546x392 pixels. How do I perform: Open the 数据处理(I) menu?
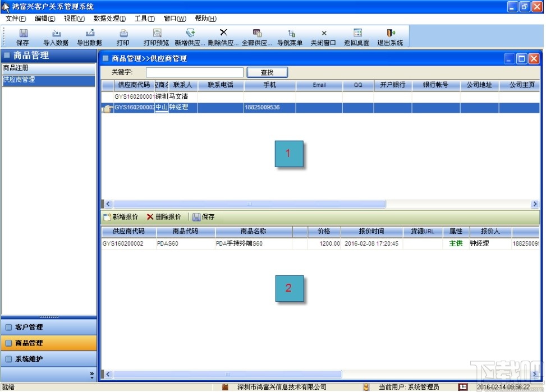[x=109, y=19]
